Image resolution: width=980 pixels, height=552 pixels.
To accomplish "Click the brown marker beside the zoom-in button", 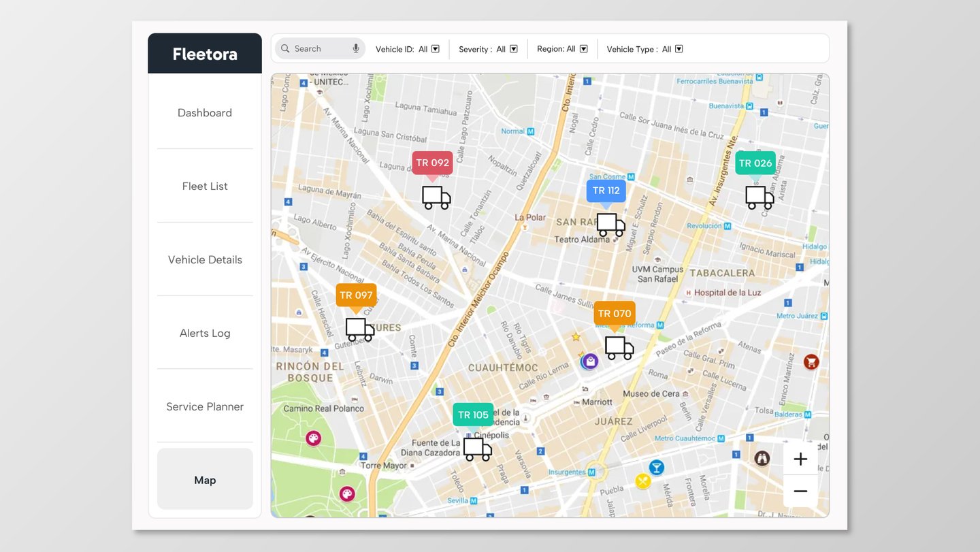I will coord(762,458).
